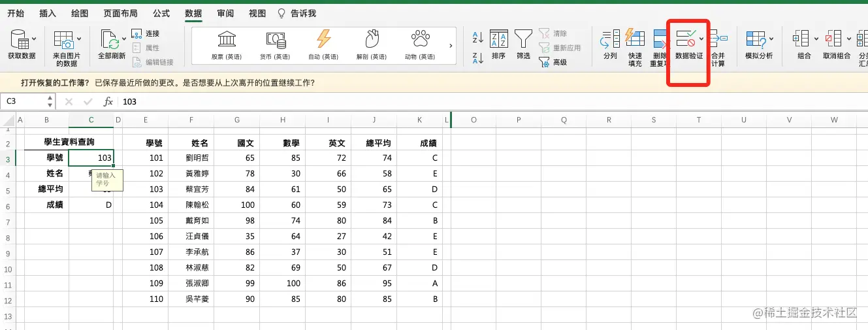Sort descending with the Z-A icon

(477, 58)
